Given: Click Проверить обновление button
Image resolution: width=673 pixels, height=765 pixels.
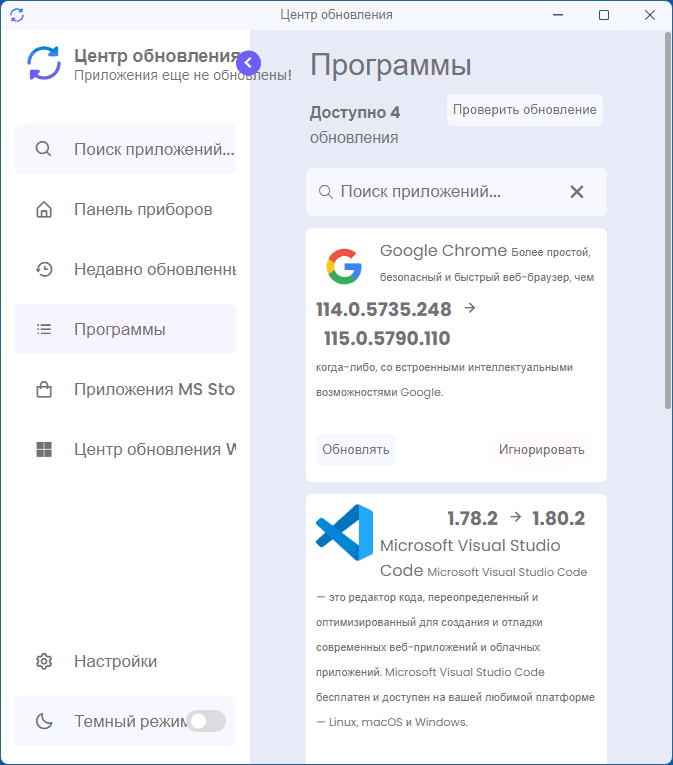Looking at the screenshot, I should pos(525,110).
